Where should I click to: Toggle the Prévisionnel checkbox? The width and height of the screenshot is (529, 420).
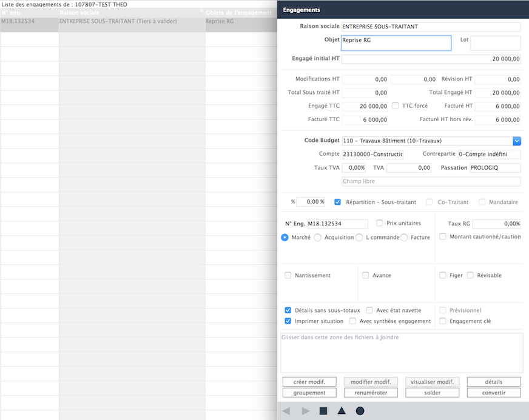pos(443,310)
